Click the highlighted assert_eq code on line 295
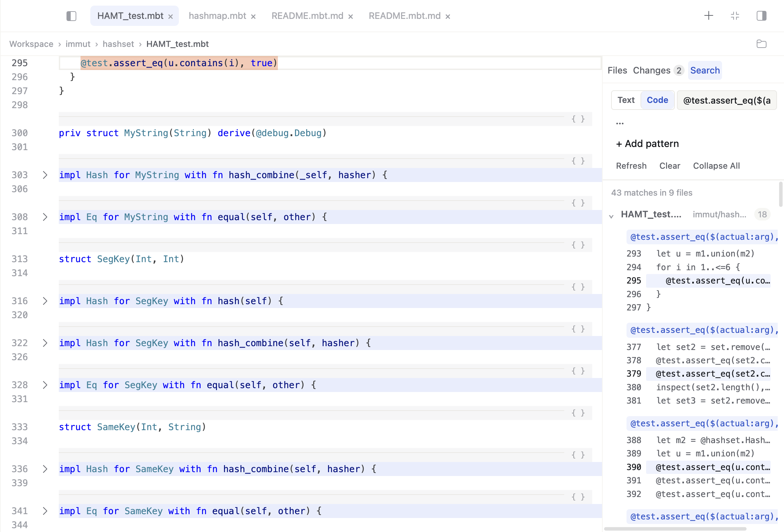784x532 pixels. [179, 63]
